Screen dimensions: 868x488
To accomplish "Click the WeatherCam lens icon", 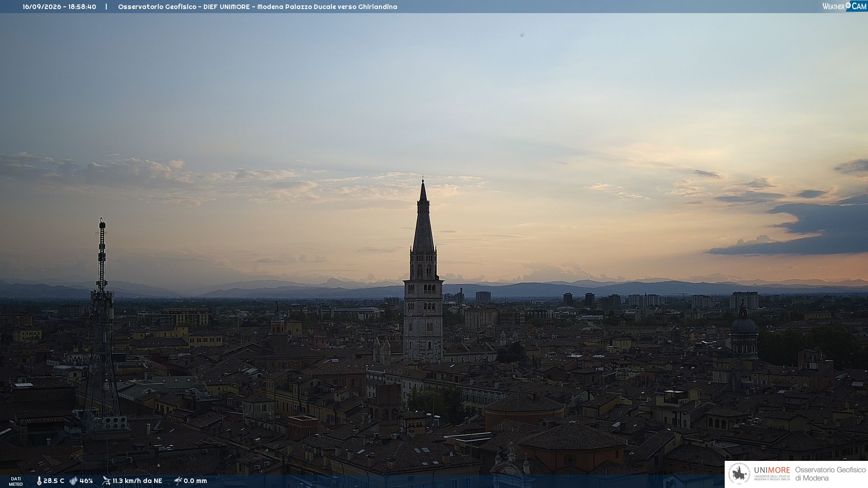I will (x=848, y=5).
